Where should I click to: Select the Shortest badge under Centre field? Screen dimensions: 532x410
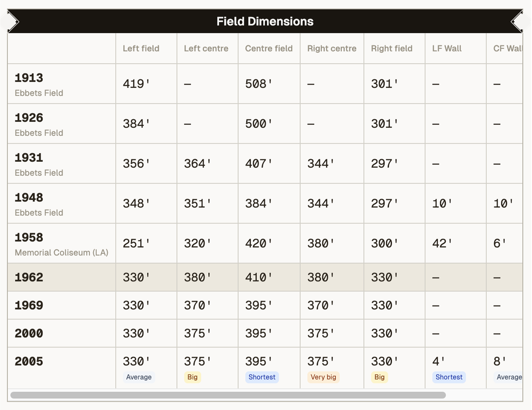[262, 377]
